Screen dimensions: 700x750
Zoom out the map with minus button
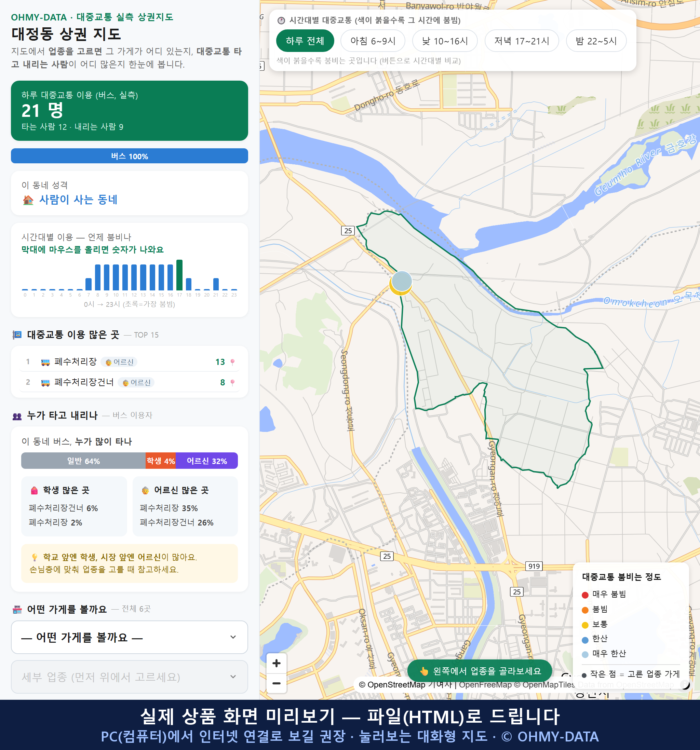(x=277, y=683)
